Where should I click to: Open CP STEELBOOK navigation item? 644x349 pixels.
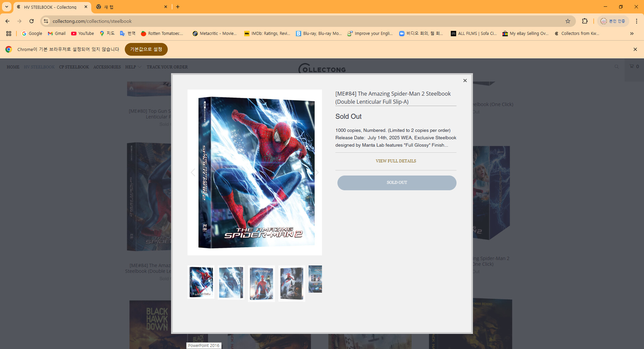[x=74, y=67]
